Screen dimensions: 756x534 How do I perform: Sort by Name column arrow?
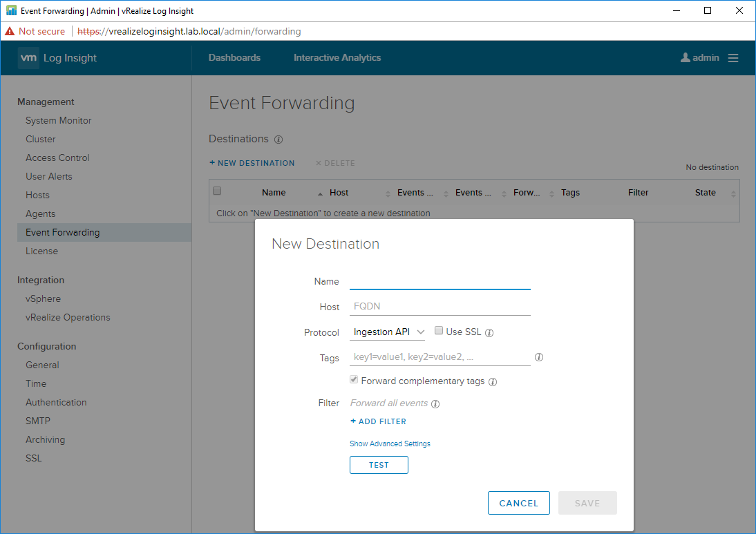pyautogui.click(x=320, y=193)
